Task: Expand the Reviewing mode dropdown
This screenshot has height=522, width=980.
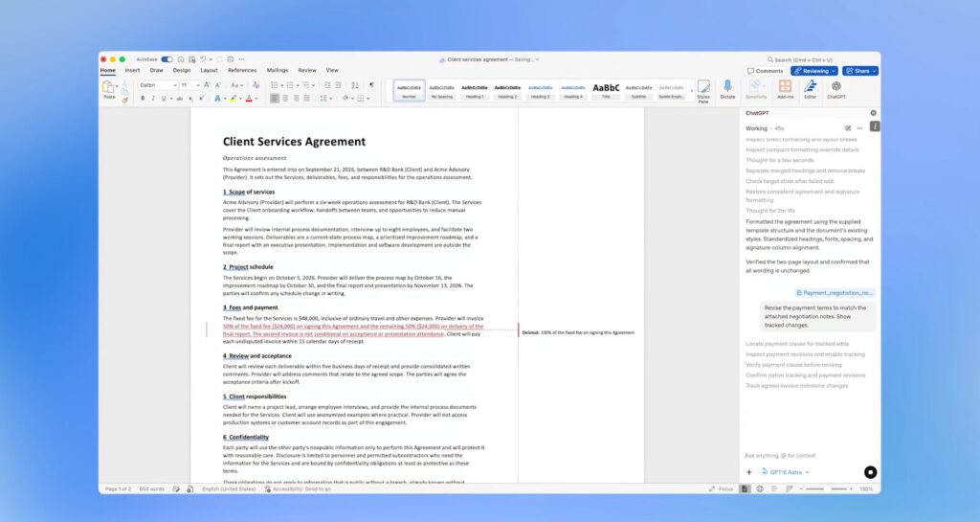Action: tap(813, 71)
